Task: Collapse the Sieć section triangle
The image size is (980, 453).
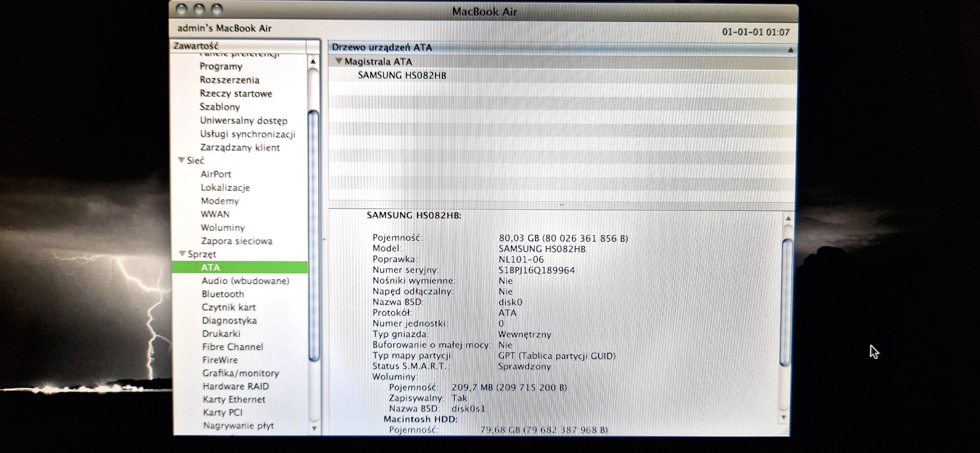Action: (182, 160)
